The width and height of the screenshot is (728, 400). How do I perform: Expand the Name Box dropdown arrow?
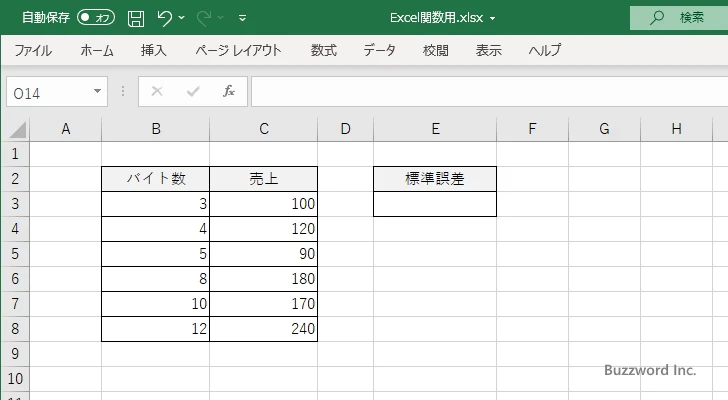click(x=98, y=91)
